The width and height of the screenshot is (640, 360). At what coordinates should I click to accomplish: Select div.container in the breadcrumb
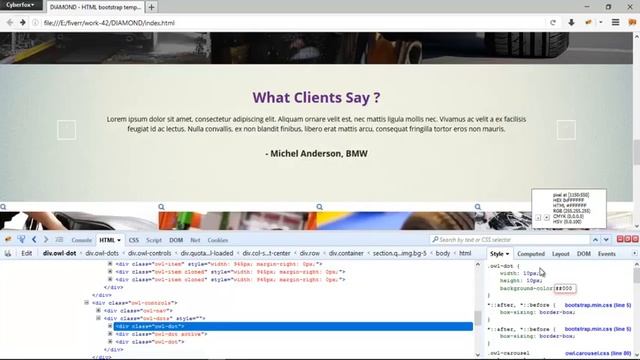click(x=346, y=253)
